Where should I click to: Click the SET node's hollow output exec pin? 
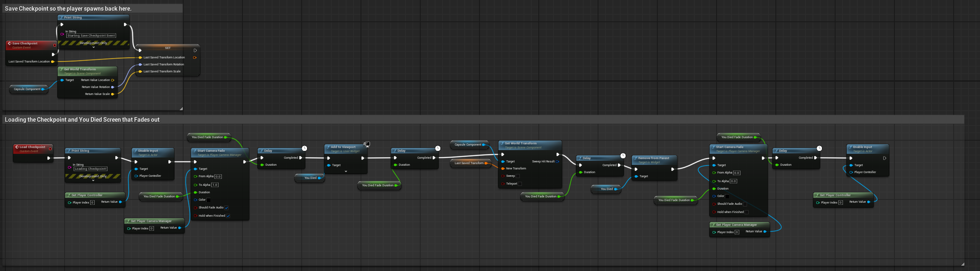(x=195, y=51)
